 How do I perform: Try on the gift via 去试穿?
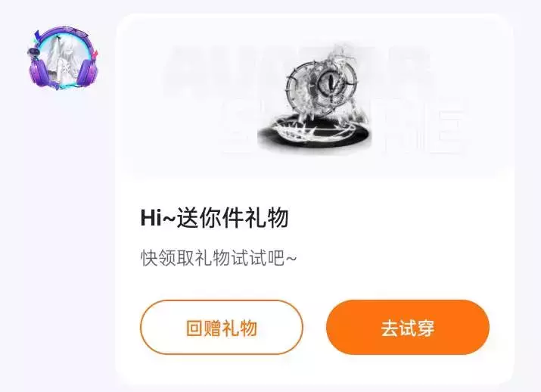click(x=408, y=328)
